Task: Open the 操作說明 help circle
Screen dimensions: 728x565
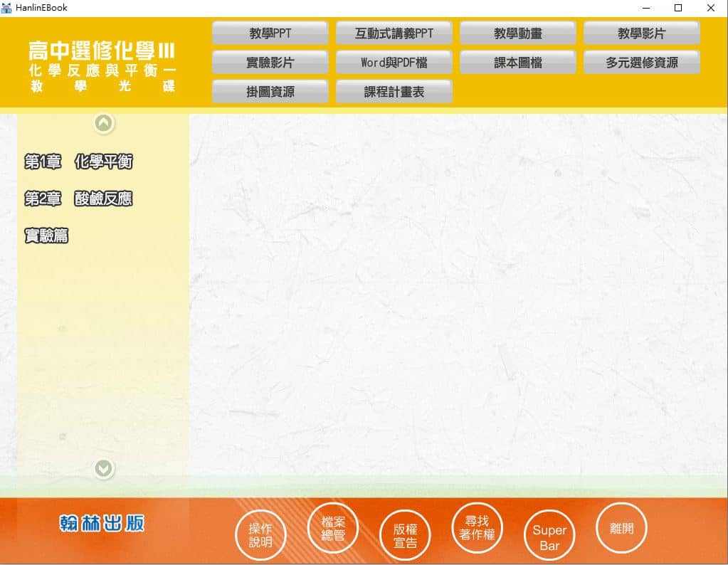Action: point(260,535)
